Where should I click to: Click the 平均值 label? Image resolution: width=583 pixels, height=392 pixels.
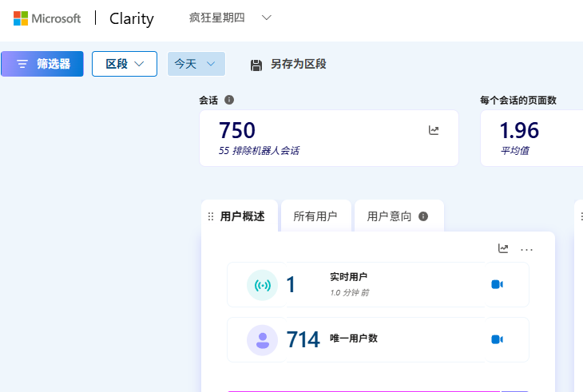click(x=514, y=150)
